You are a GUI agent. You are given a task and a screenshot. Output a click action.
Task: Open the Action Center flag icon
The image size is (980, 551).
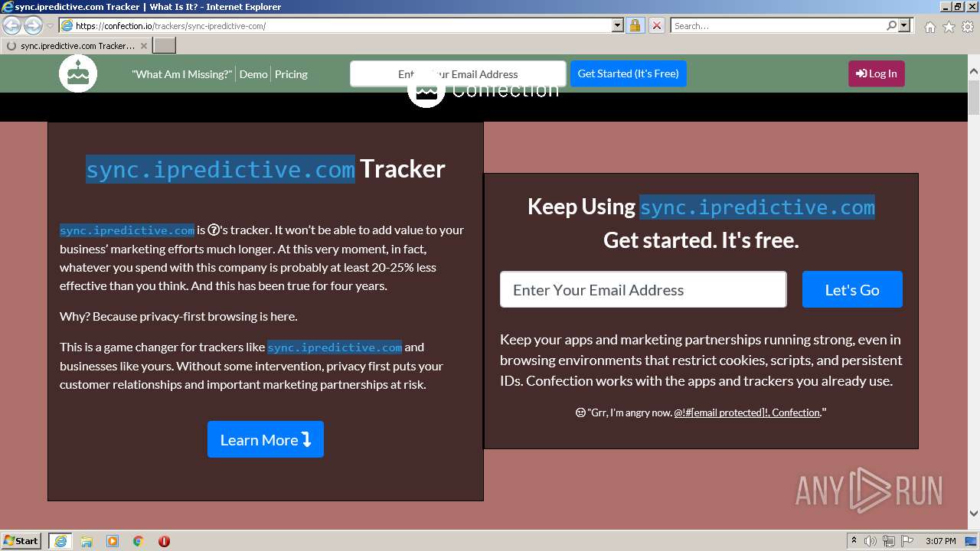[x=906, y=541]
